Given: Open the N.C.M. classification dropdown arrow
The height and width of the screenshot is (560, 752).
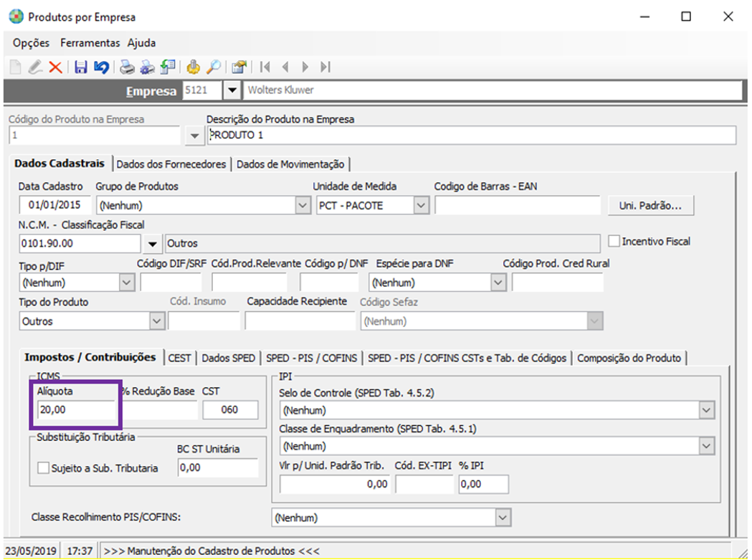Looking at the screenshot, I should [152, 244].
